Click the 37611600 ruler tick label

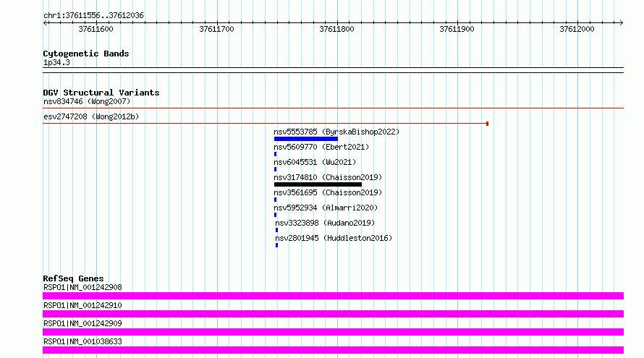pos(96,29)
